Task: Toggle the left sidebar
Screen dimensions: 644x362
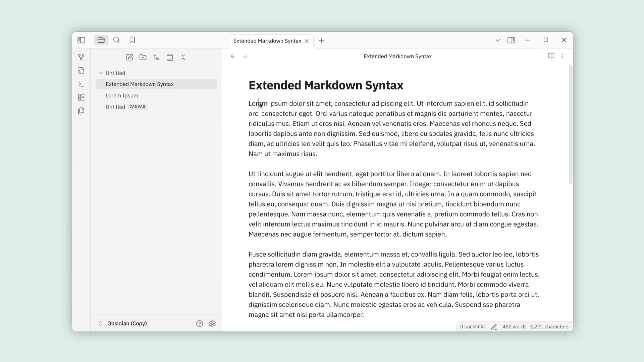Action: 81,40
